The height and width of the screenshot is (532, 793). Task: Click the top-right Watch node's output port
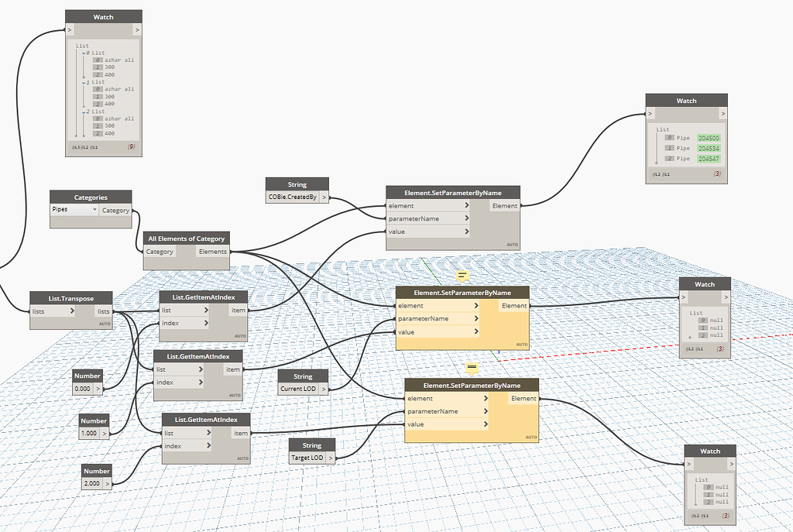(x=723, y=114)
